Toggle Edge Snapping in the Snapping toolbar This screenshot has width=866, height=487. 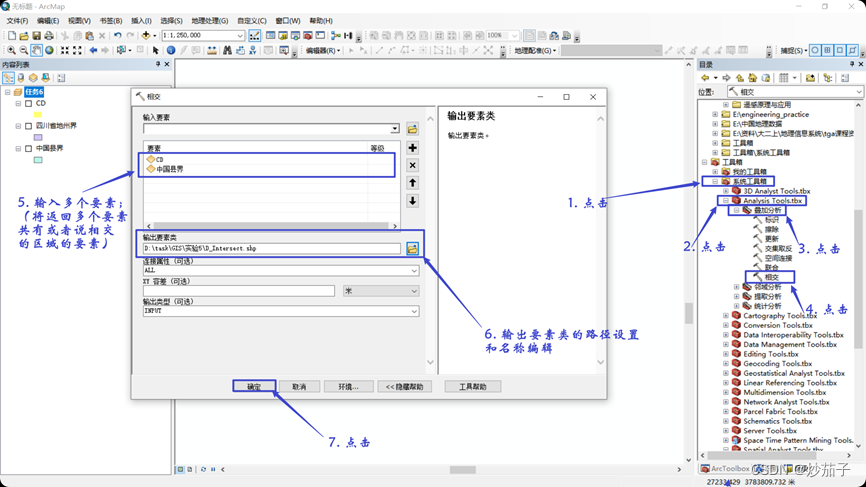pos(853,50)
